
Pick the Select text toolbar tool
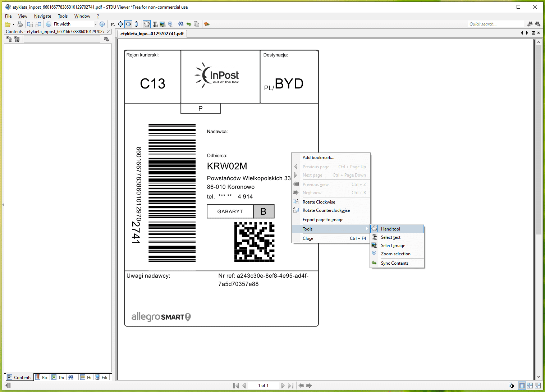(x=155, y=24)
